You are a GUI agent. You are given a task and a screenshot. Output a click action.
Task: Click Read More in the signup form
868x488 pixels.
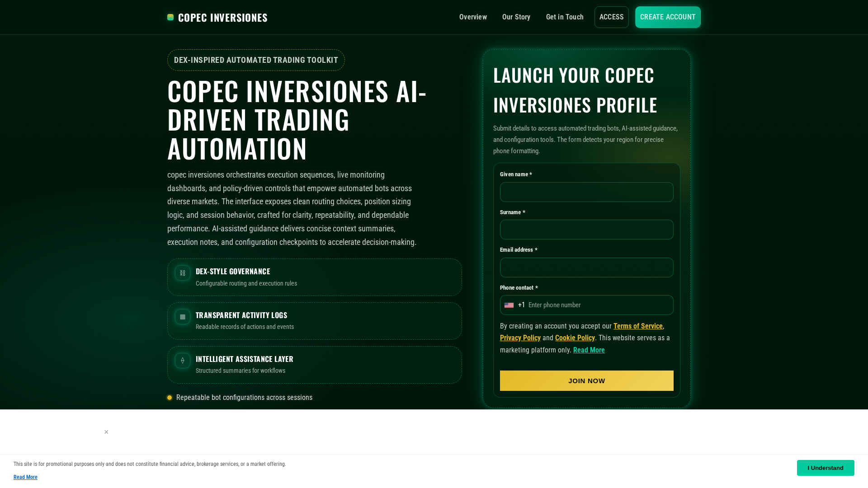tap(589, 350)
